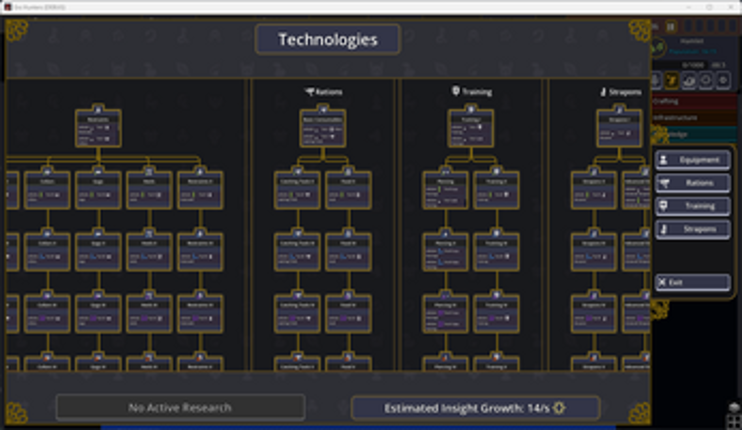The image size is (742, 430).
Task: Click the root Restraints tech node
Action: tap(98, 128)
